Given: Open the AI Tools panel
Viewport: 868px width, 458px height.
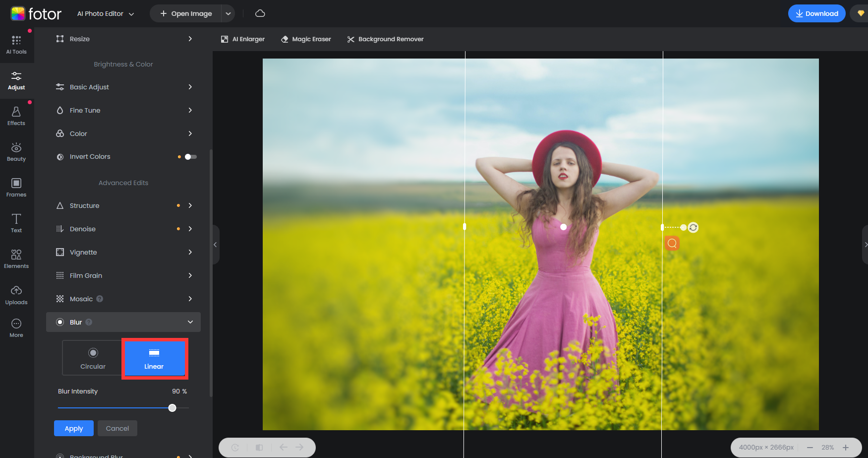Looking at the screenshot, I should pyautogui.click(x=16, y=45).
